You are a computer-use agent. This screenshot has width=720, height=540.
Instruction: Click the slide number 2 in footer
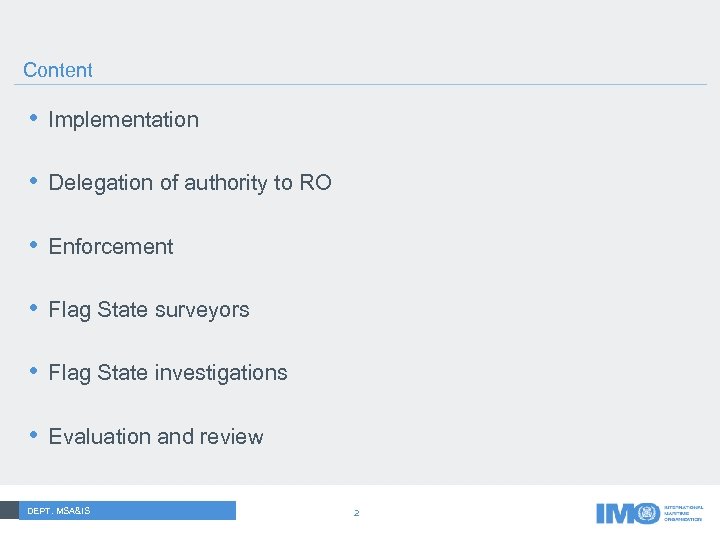coord(356,513)
